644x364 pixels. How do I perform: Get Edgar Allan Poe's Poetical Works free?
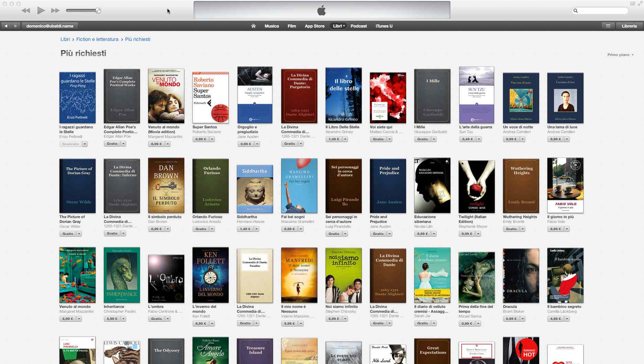pos(112,144)
